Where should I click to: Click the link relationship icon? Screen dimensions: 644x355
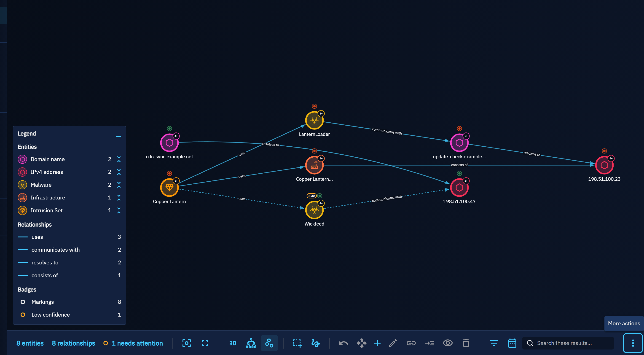click(x=411, y=343)
